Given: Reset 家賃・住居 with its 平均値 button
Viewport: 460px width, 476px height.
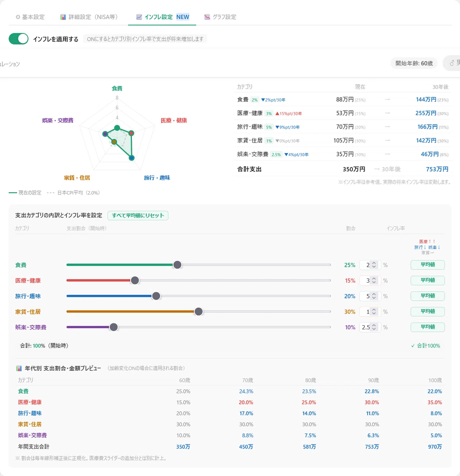Looking at the screenshot, I should pyautogui.click(x=428, y=311).
